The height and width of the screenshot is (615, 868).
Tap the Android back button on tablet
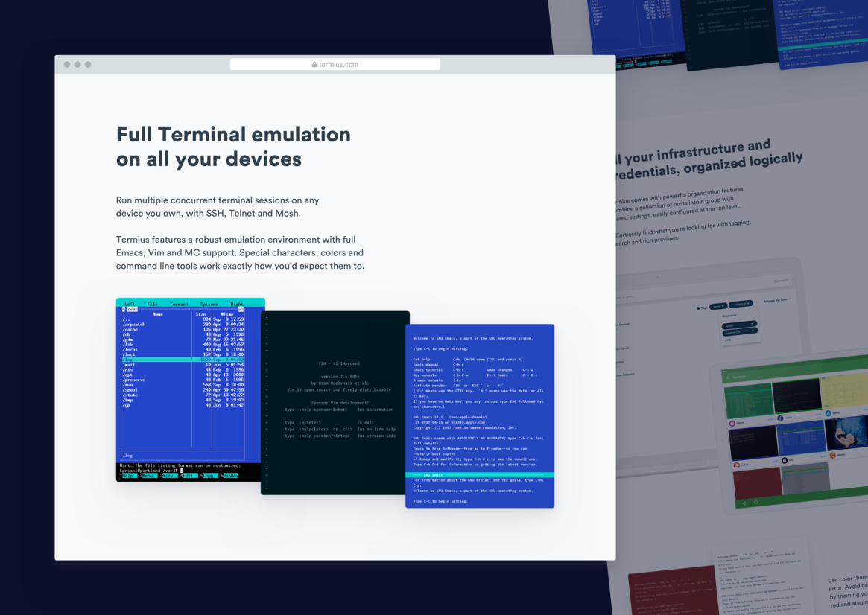point(742,503)
